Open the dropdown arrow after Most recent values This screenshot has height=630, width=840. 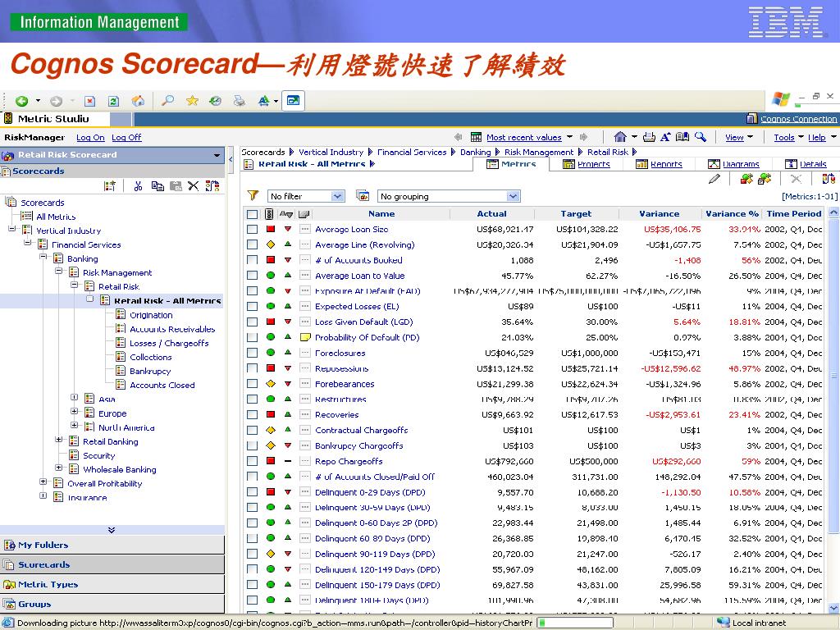pyautogui.click(x=569, y=137)
